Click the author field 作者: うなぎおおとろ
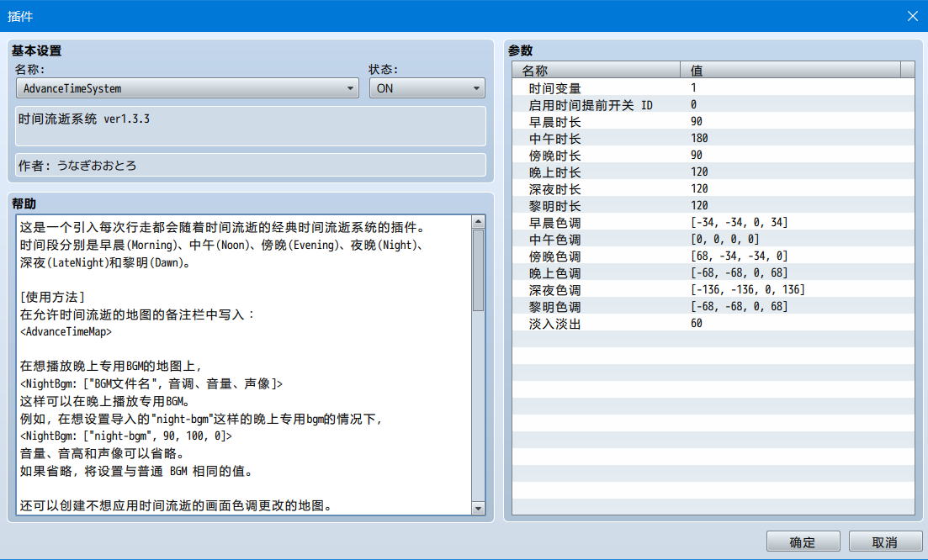Image resolution: width=928 pixels, height=560 pixels. click(x=251, y=165)
